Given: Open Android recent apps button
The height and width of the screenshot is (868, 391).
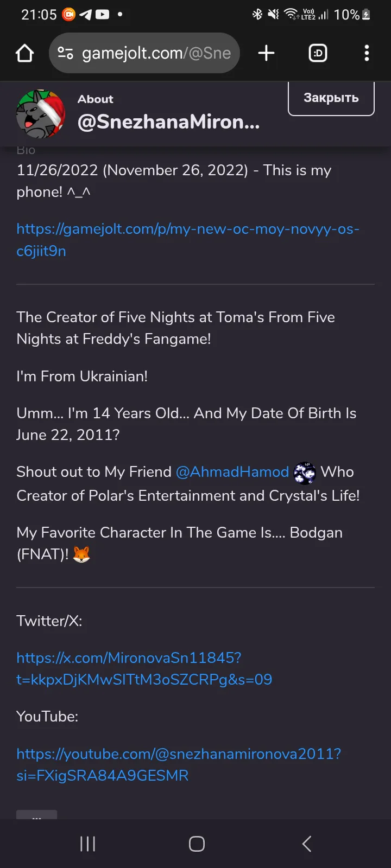Looking at the screenshot, I should pyautogui.click(x=87, y=844).
